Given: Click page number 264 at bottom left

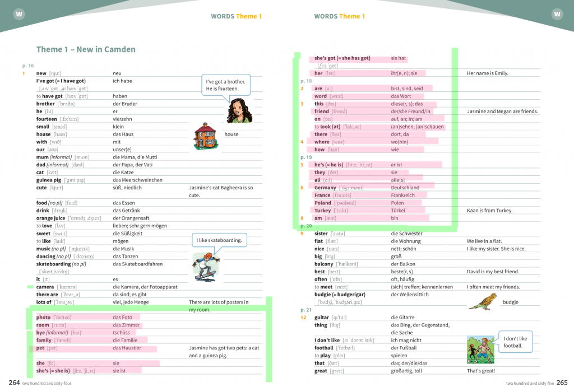Looking at the screenshot, I should point(14,382).
